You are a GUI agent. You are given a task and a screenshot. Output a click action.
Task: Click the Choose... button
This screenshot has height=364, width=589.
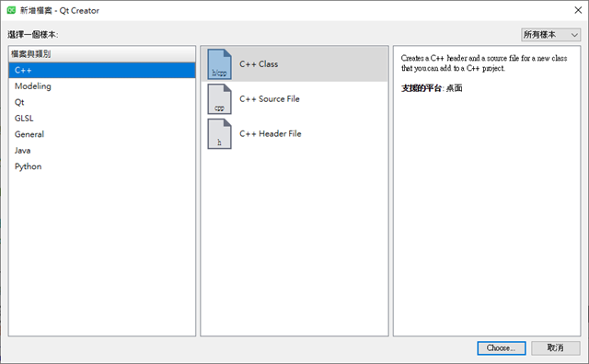click(x=502, y=347)
